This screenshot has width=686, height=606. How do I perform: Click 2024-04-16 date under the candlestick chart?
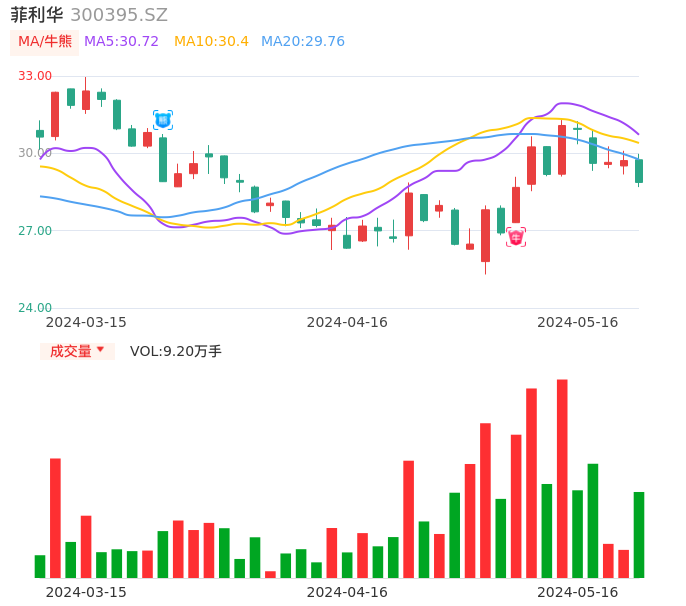[347, 322]
